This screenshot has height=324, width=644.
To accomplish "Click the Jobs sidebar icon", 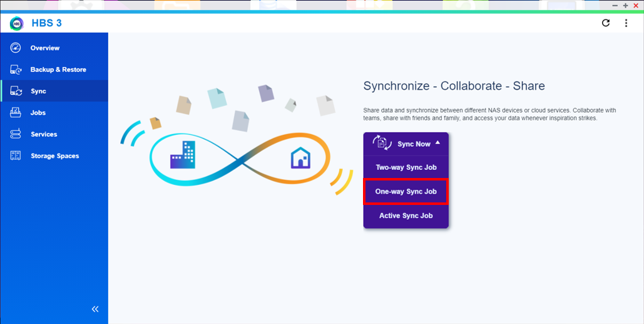I will click(x=16, y=113).
